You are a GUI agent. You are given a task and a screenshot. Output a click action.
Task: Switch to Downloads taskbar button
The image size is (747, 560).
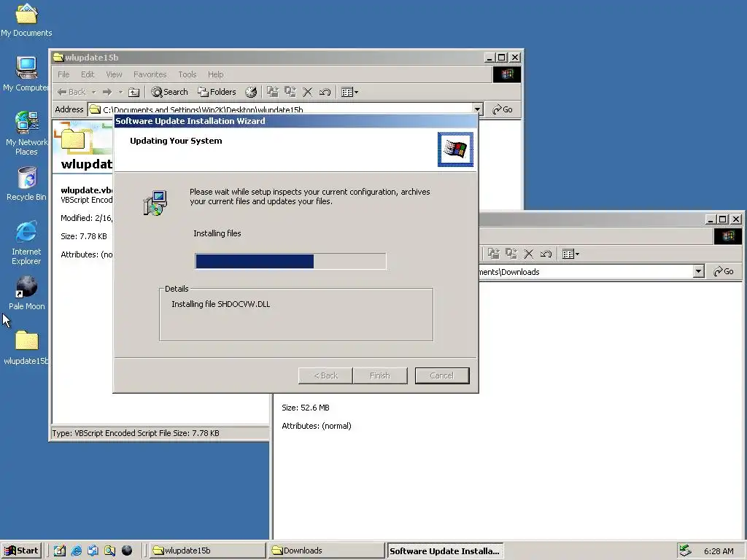[x=326, y=551]
